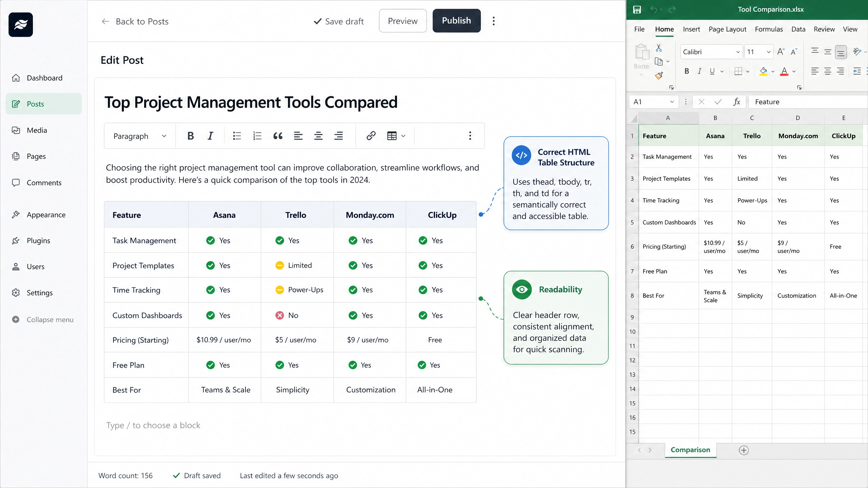Open more options in editor toolbar
Viewport: 868px width, 488px height.
click(x=470, y=136)
